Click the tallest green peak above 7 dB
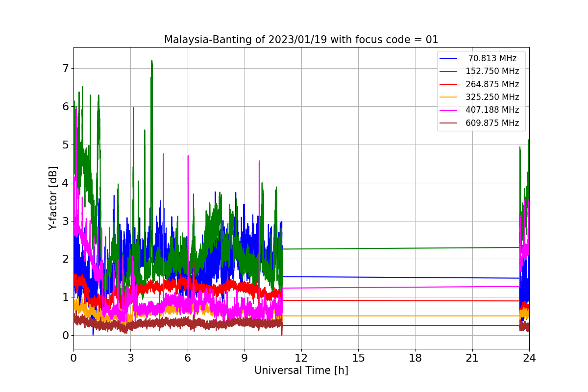Screen dimensions: 588x392 point(152,62)
